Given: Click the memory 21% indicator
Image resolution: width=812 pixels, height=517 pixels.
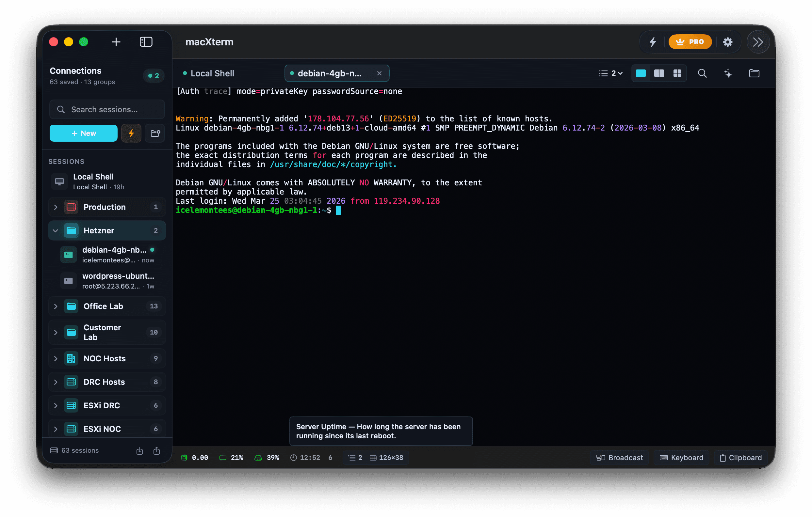Looking at the screenshot, I should 231,457.
